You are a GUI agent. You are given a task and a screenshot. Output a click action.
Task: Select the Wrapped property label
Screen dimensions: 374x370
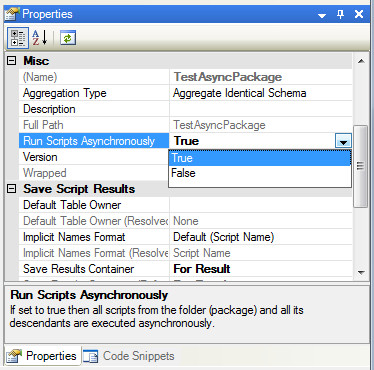tap(94, 173)
